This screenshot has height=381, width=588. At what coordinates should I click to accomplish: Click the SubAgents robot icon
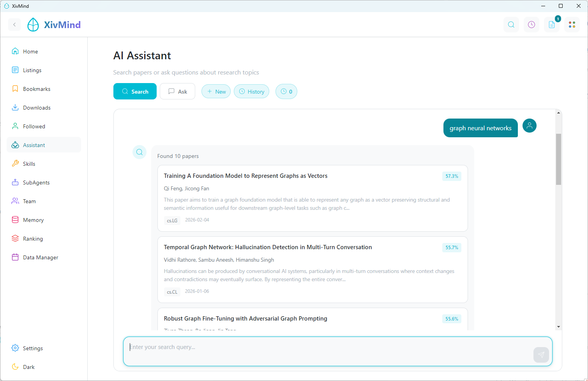[x=15, y=183]
